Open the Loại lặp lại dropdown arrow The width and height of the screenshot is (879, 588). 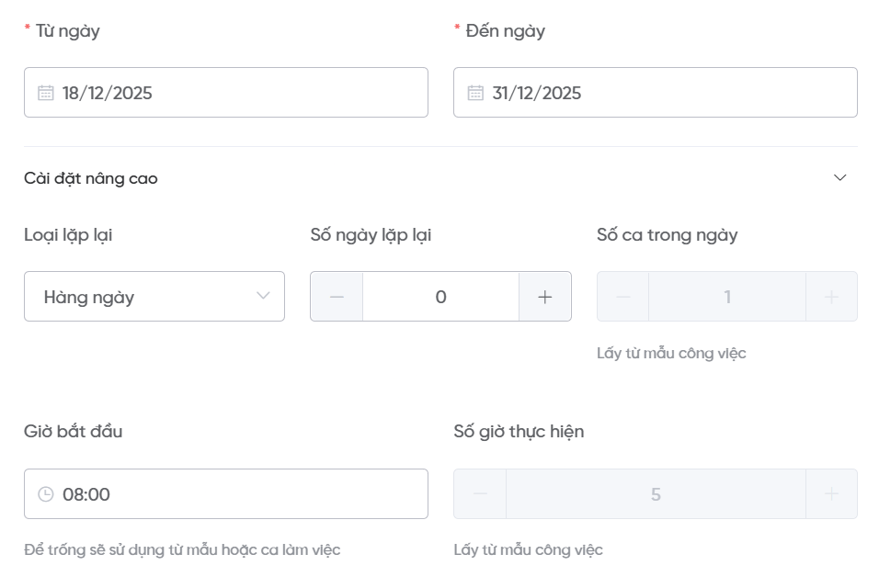coord(264,296)
